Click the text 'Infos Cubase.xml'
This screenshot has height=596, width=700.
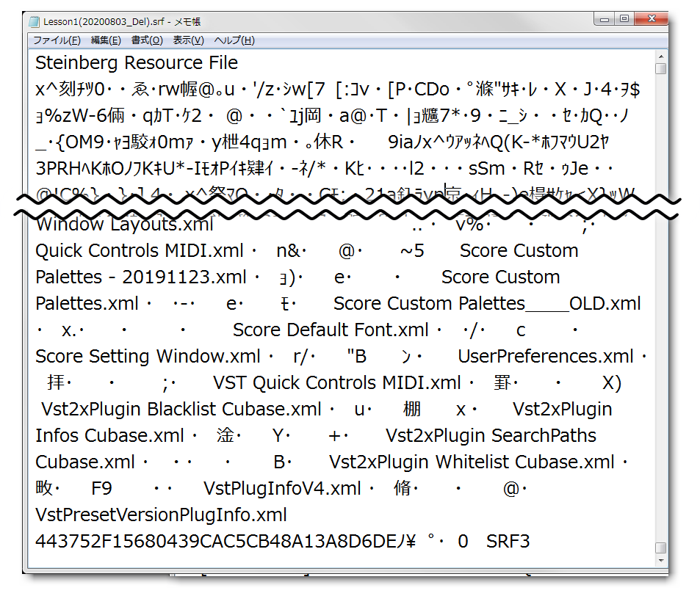pos(110,435)
